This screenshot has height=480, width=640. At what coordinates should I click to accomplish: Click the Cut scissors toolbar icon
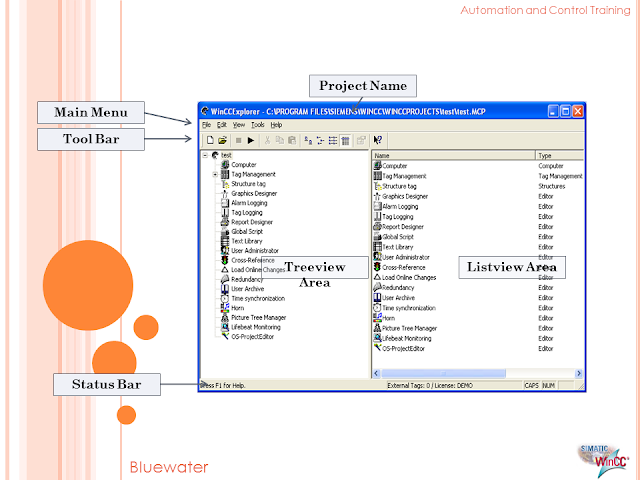pyautogui.click(x=267, y=140)
